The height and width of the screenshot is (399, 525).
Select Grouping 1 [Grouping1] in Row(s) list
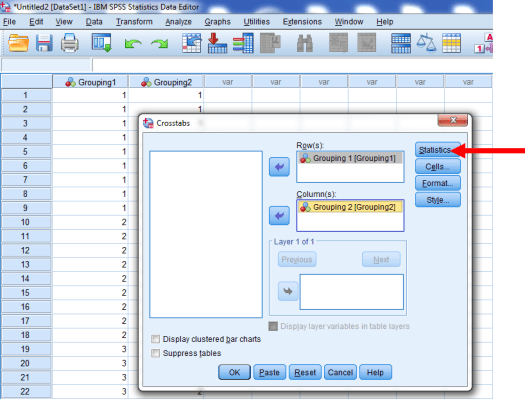[350, 158]
